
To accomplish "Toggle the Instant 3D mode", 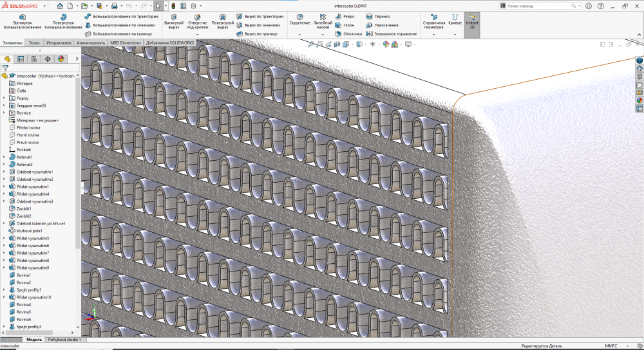I will tap(472, 23).
